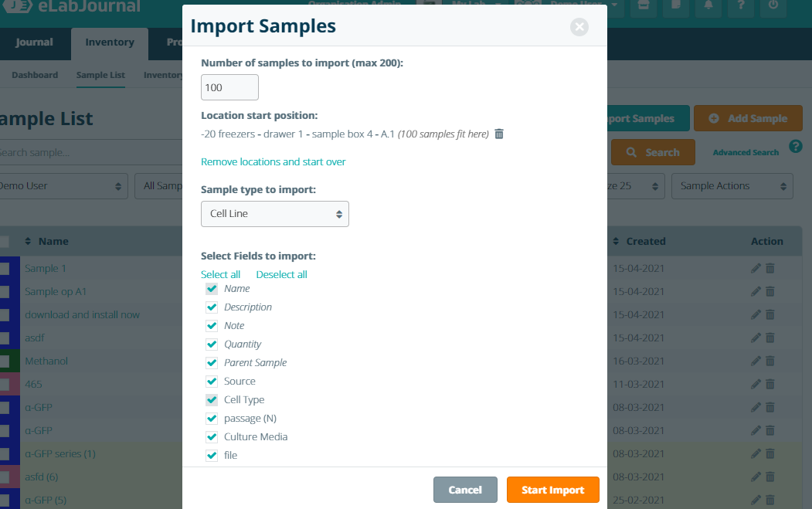Click Remove locations and start over link
Screen dimensions: 812x509
coord(273,161)
